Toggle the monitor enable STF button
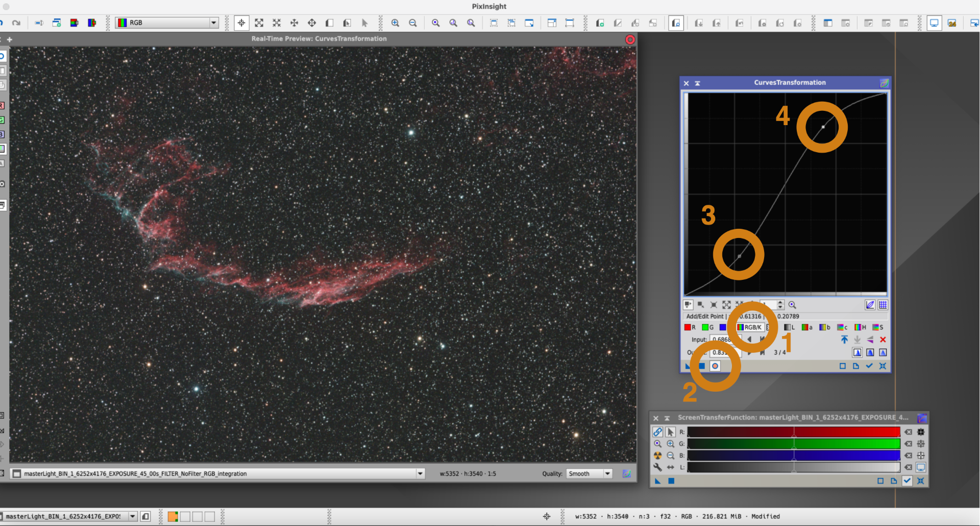Screen dimensions: 980x526 click(x=921, y=467)
